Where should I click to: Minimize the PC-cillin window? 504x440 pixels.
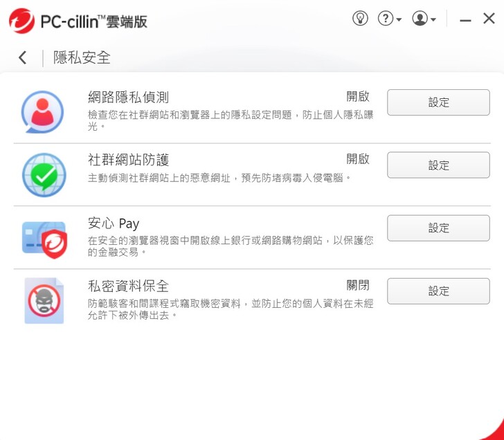point(465,20)
